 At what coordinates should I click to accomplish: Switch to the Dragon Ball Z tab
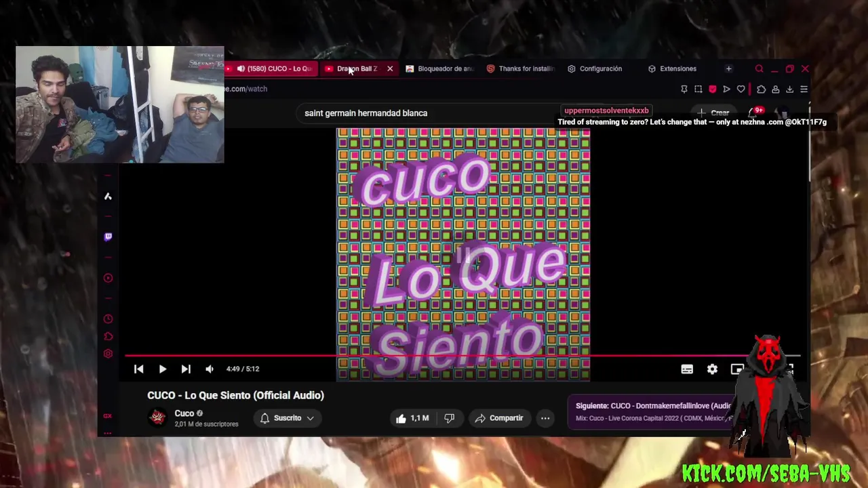(357, 68)
